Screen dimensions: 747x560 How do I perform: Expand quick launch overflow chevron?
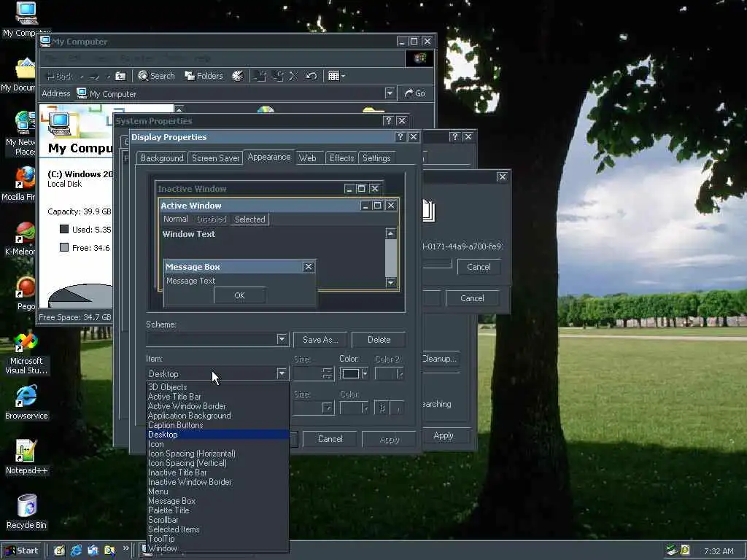(x=125, y=548)
